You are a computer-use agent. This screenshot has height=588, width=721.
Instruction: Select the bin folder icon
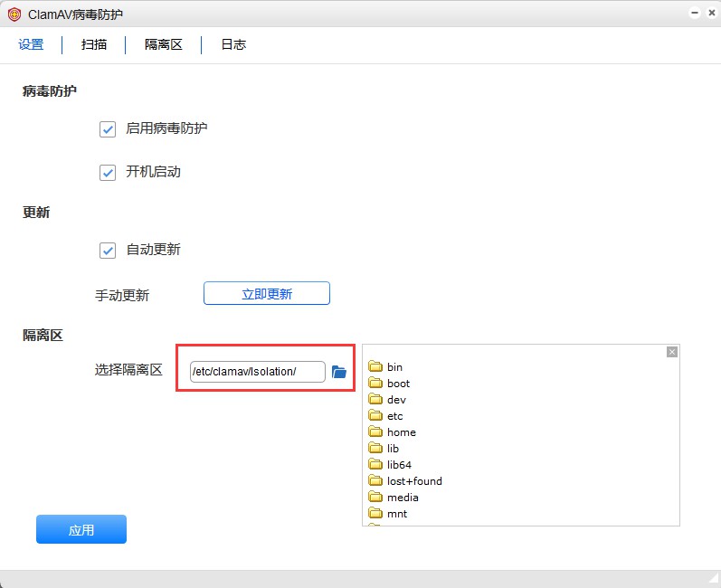point(375,367)
